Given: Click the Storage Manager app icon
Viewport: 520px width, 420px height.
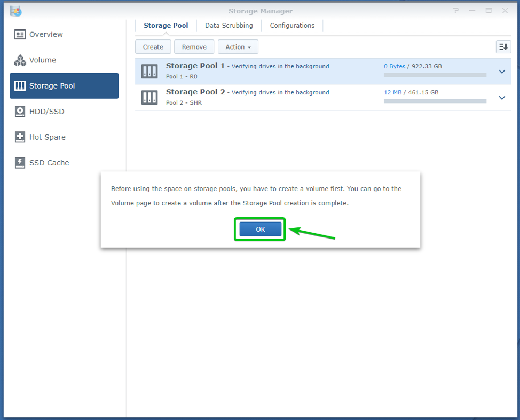Looking at the screenshot, I should [15, 11].
